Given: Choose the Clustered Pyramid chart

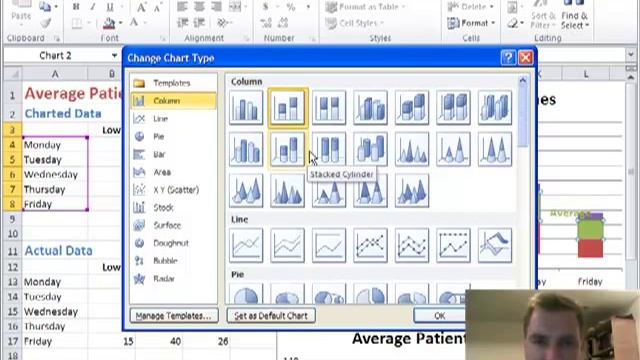Looking at the screenshot, I should [287, 191].
